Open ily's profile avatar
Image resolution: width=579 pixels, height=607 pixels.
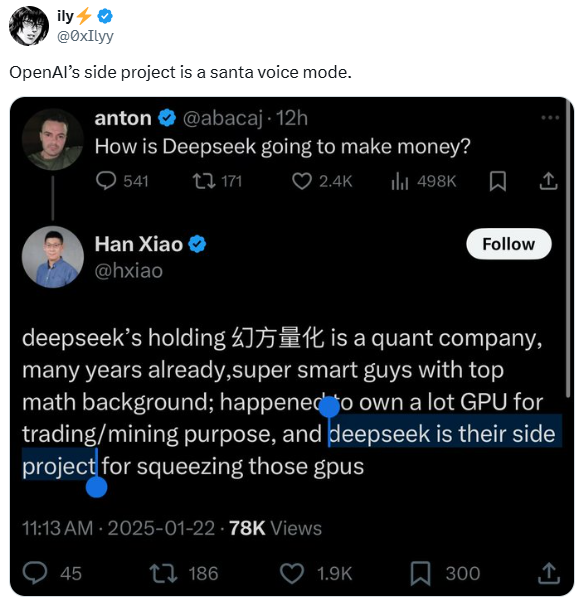[29, 26]
